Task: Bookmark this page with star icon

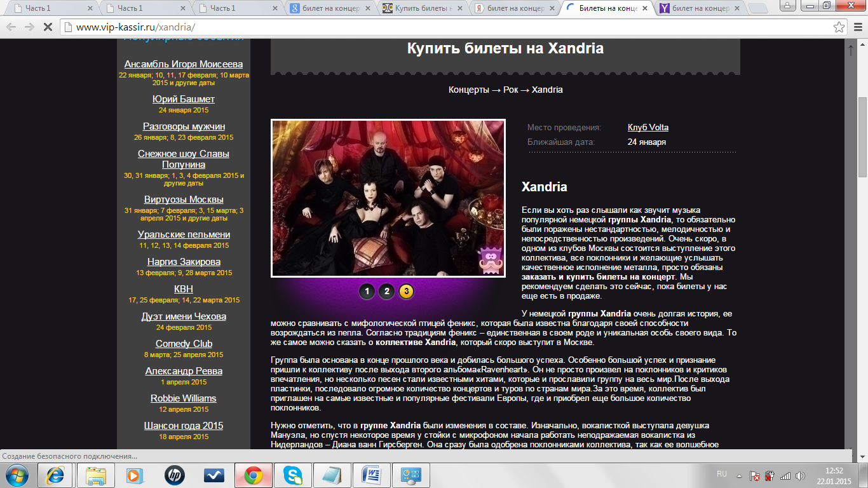Action: point(839,27)
